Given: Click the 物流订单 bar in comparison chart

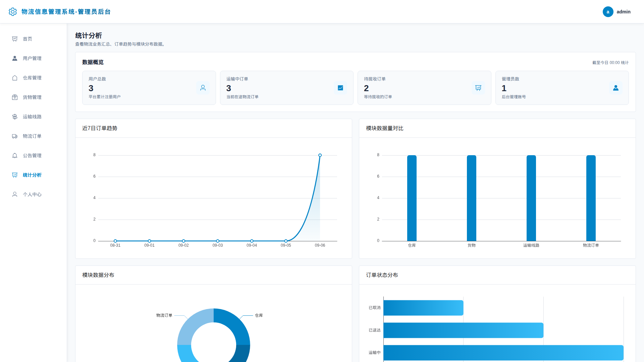Looking at the screenshot, I should pos(591,198).
